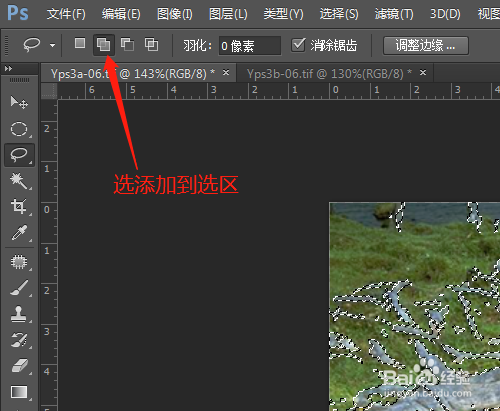
Task: Open the Lasso tool preset picker arrow
Action: [52, 45]
